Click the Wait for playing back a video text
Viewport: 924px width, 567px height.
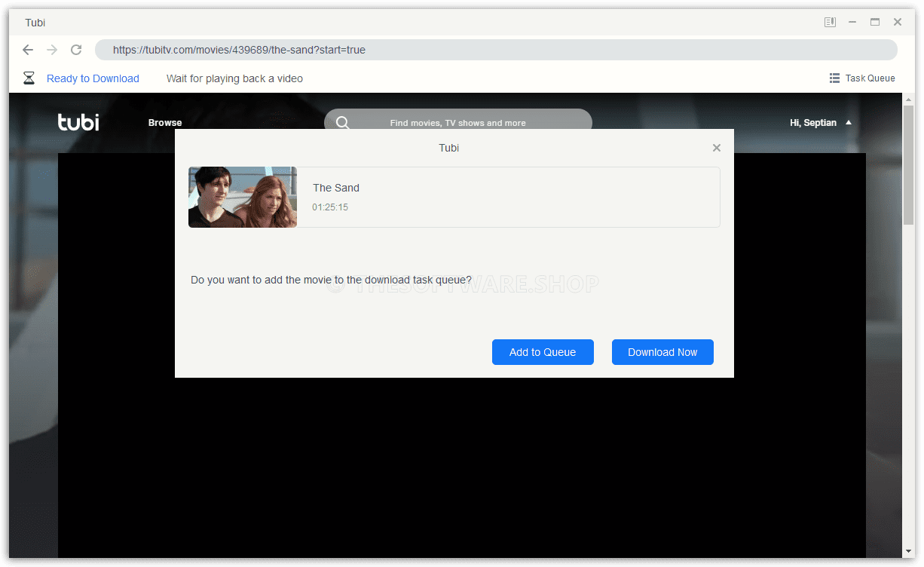click(234, 78)
